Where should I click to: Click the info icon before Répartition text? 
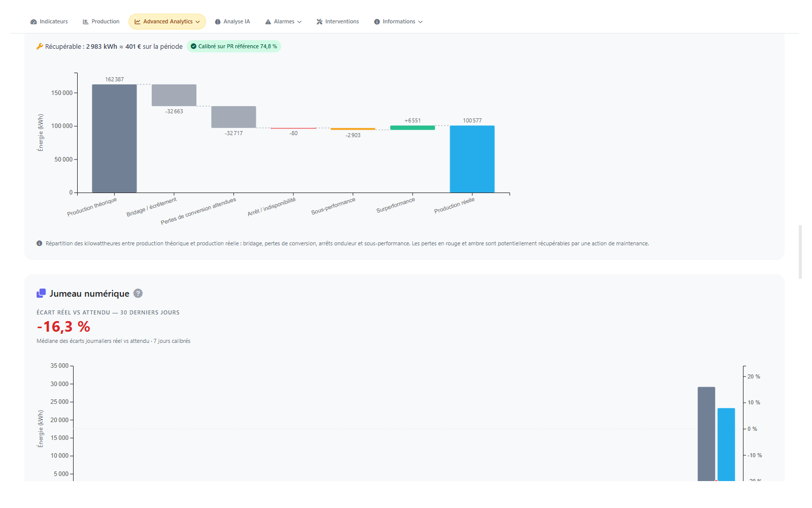point(40,243)
